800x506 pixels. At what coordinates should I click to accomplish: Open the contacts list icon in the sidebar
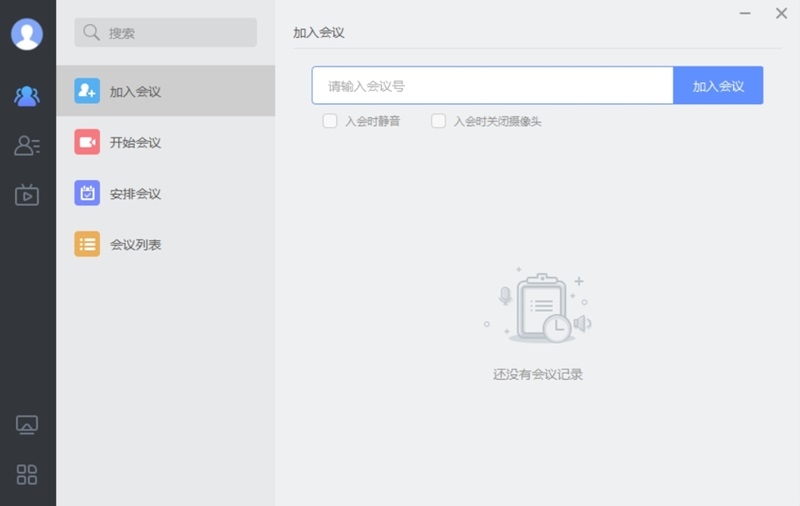click(27, 146)
